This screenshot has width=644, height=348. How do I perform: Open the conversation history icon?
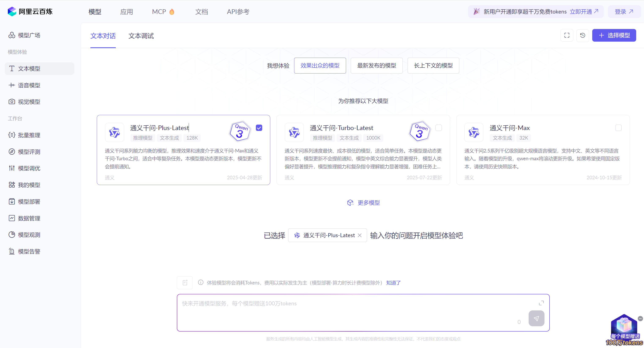[x=582, y=35]
